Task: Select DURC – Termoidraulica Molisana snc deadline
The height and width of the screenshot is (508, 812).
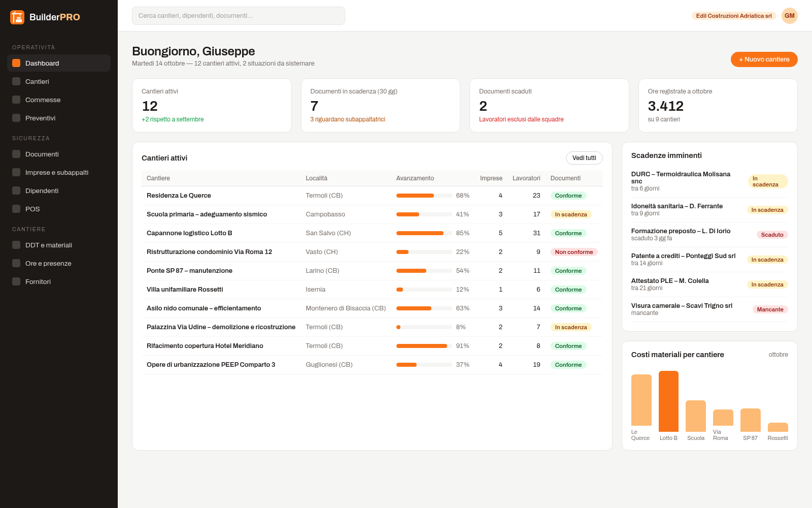Action: tap(709, 181)
